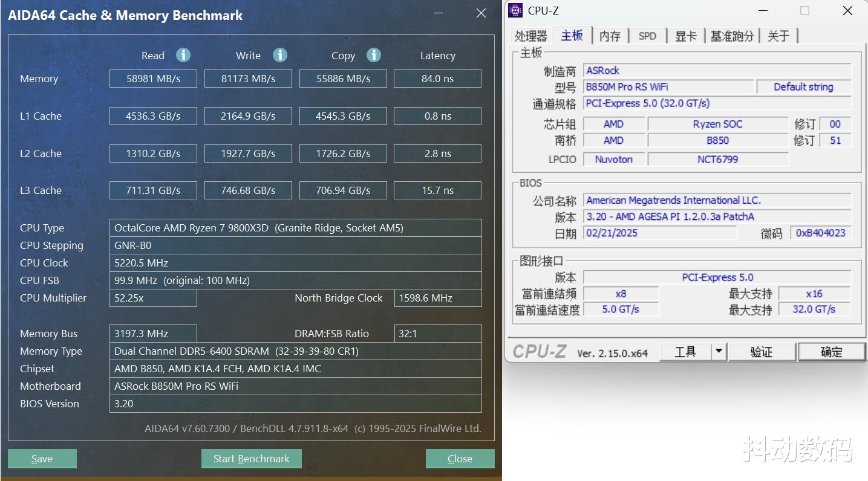868x481 pixels.
Task: Click the Ryzen SOC chipset field
Action: pyautogui.click(x=718, y=124)
